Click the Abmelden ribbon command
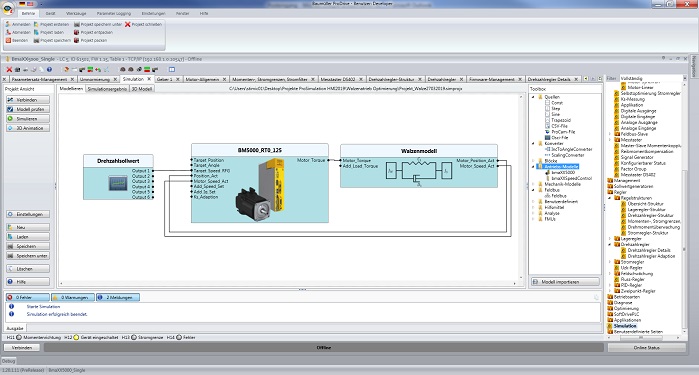Image resolution: width=699 pixels, height=375 pixels. point(18,33)
